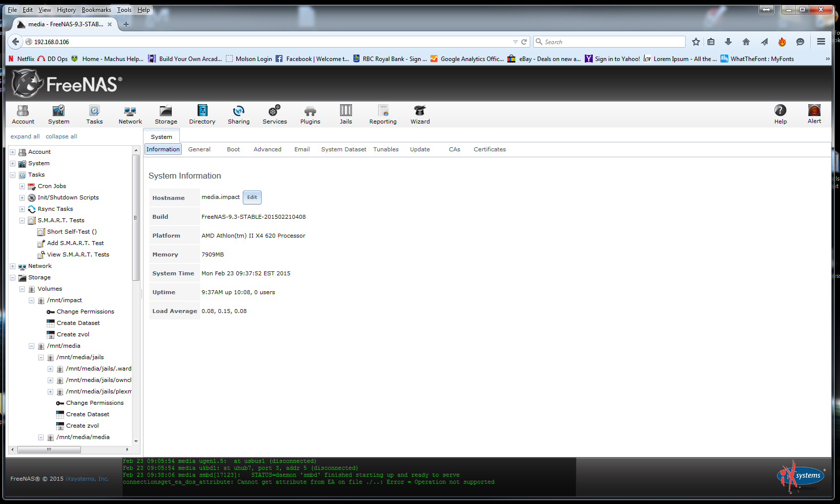Open the Lorem Ipsum bookmark
This screenshot has width=840, height=504.
point(680,59)
